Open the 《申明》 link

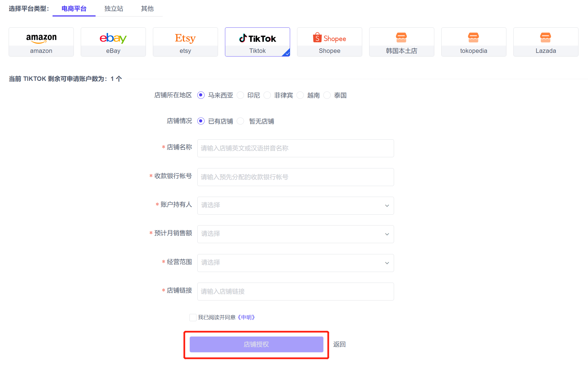click(246, 317)
